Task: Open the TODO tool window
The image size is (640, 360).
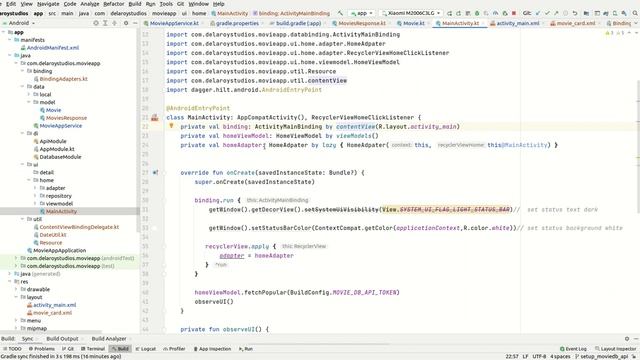Action: click(12, 349)
